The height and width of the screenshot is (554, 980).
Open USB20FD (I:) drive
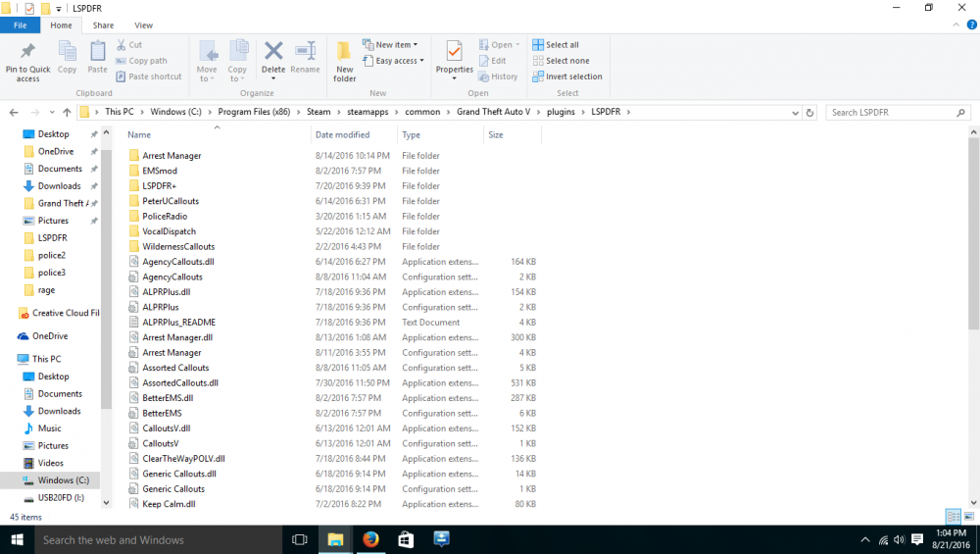pyautogui.click(x=61, y=498)
